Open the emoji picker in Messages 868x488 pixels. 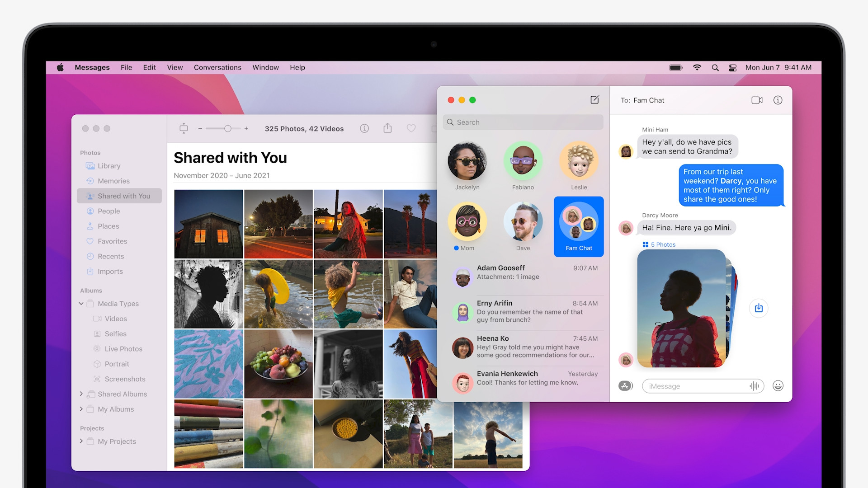(x=778, y=386)
